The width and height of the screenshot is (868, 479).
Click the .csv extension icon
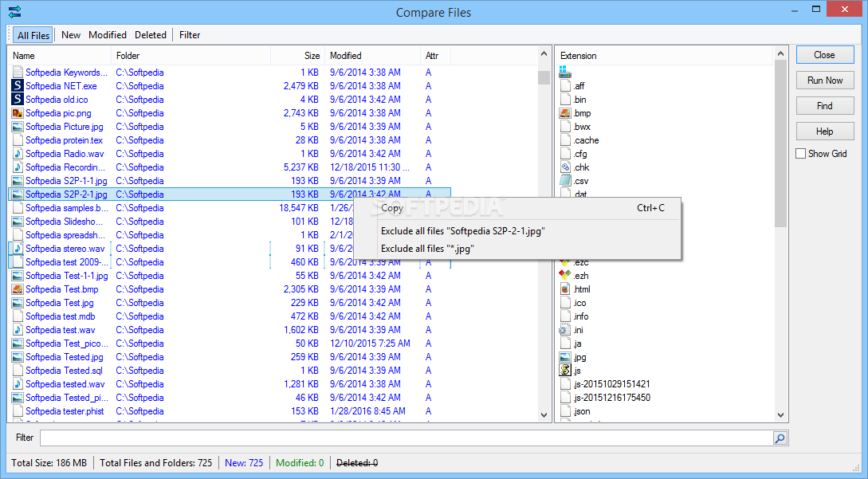click(564, 181)
